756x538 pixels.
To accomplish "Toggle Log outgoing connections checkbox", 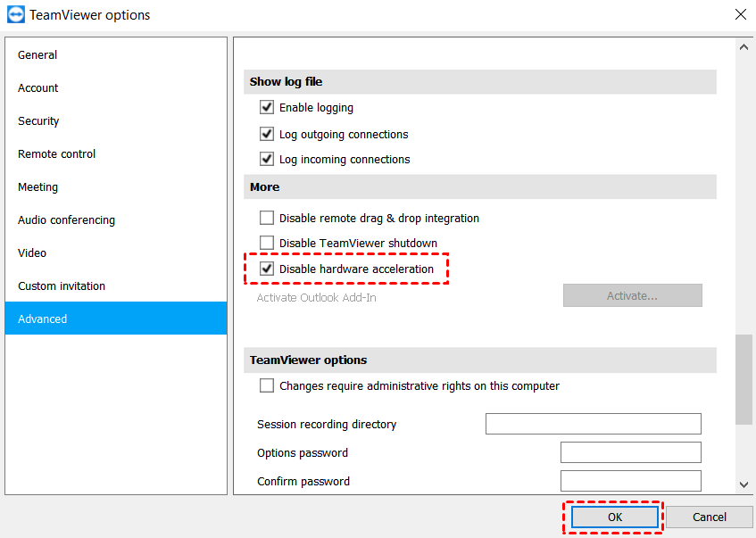I will pyautogui.click(x=267, y=134).
